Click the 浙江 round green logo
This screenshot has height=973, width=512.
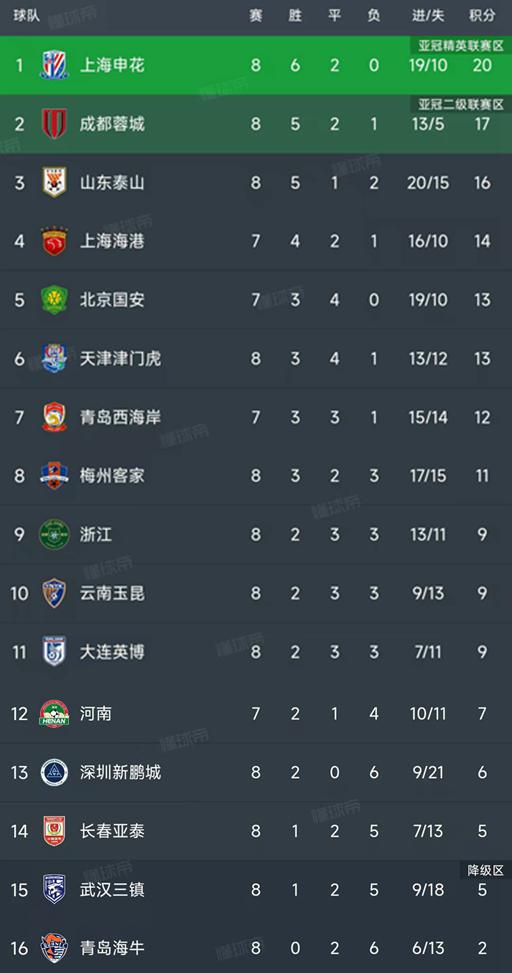(x=54, y=534)
